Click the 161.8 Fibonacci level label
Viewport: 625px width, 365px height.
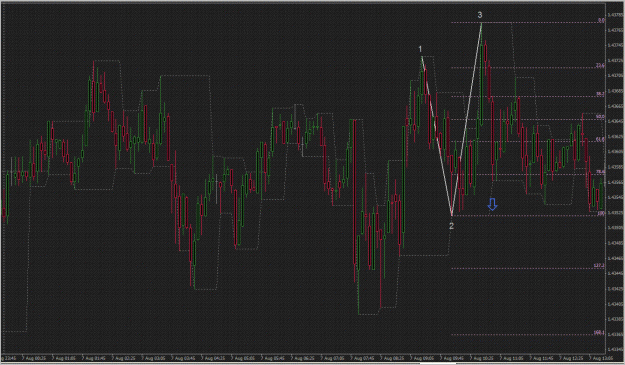(599, 332)
